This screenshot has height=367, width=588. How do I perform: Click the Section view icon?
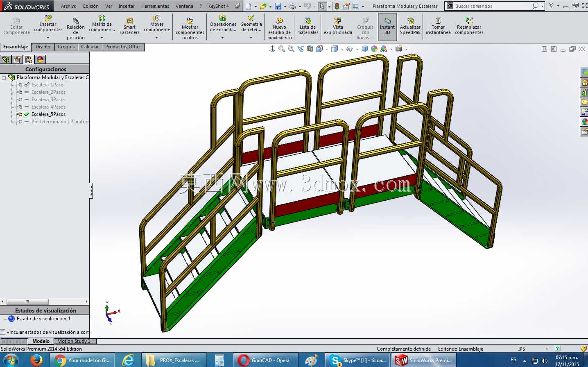(x=310, y=49)
